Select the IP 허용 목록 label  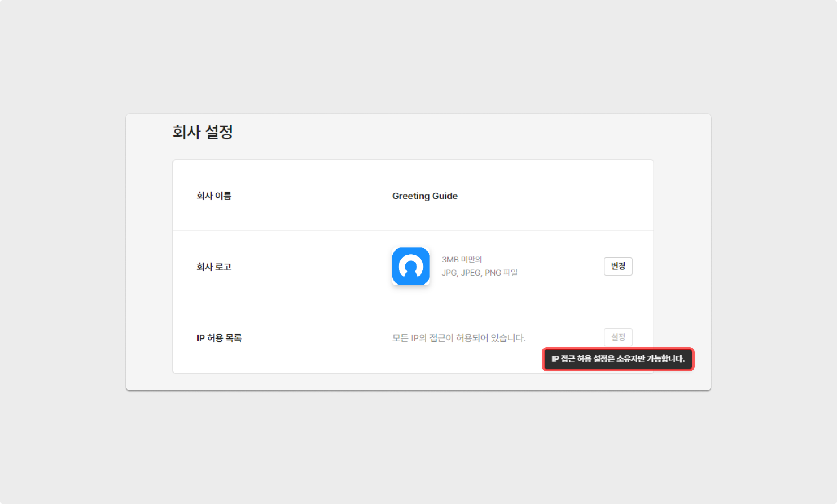click(219, 338)
